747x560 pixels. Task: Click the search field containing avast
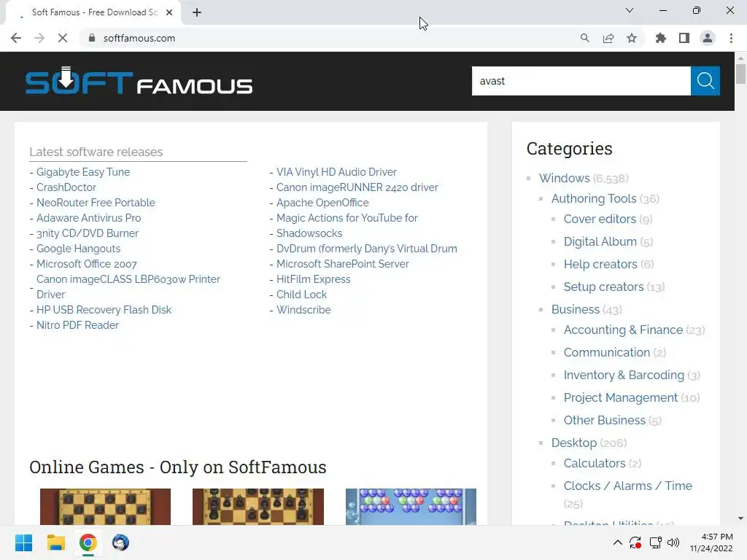581,81
